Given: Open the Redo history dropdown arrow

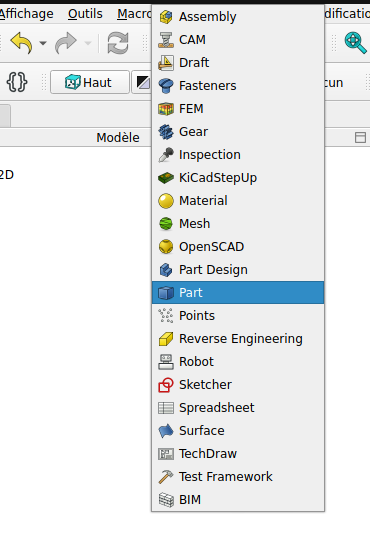Looking at the screenshot, I should point(88,43).
